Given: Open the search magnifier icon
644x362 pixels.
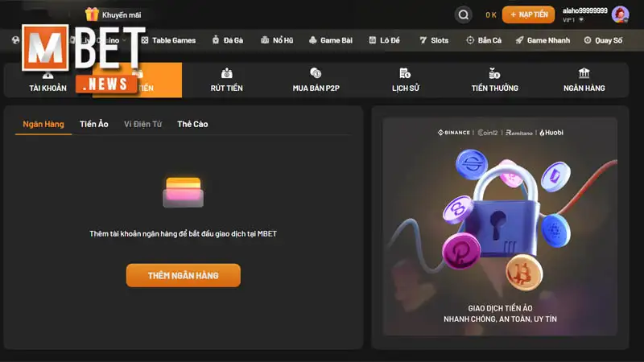Looking at the screenshot, I should [464, 14].
